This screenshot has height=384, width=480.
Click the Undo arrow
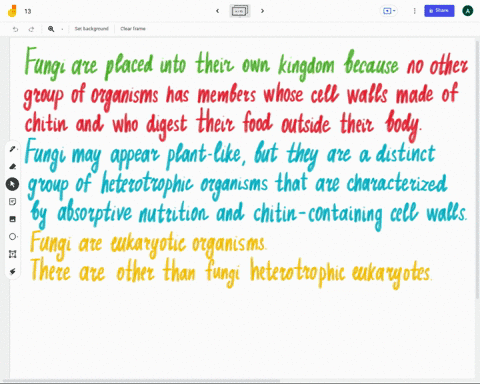15,29
